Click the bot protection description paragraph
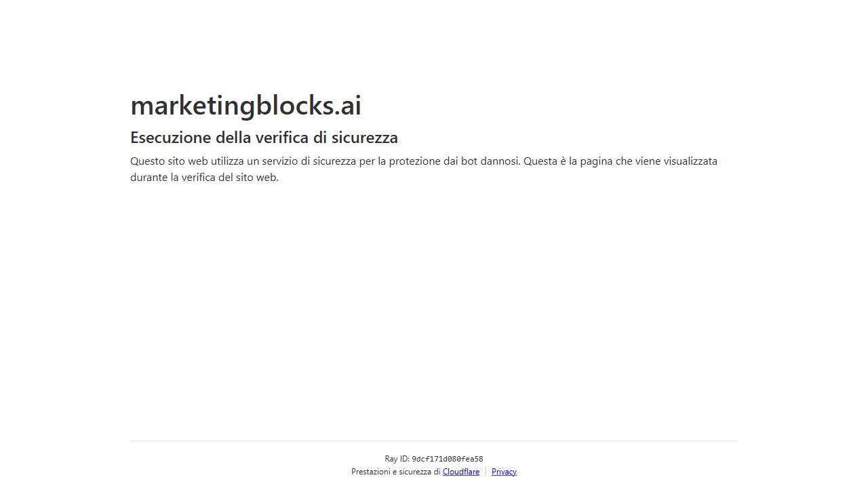The height and width of the screenshot is (488, 868). click(424, 169)
